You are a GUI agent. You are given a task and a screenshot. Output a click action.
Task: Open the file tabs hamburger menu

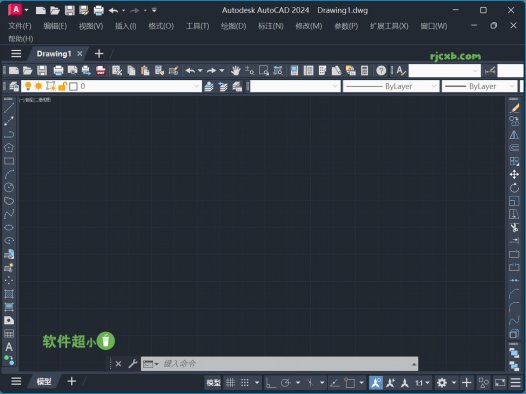click(x=16, y=54)
